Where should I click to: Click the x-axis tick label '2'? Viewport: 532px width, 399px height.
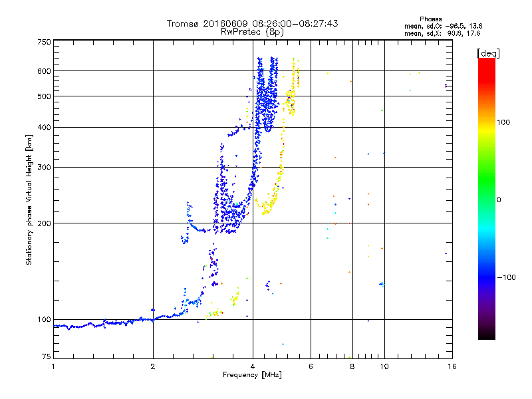point(153,366)
